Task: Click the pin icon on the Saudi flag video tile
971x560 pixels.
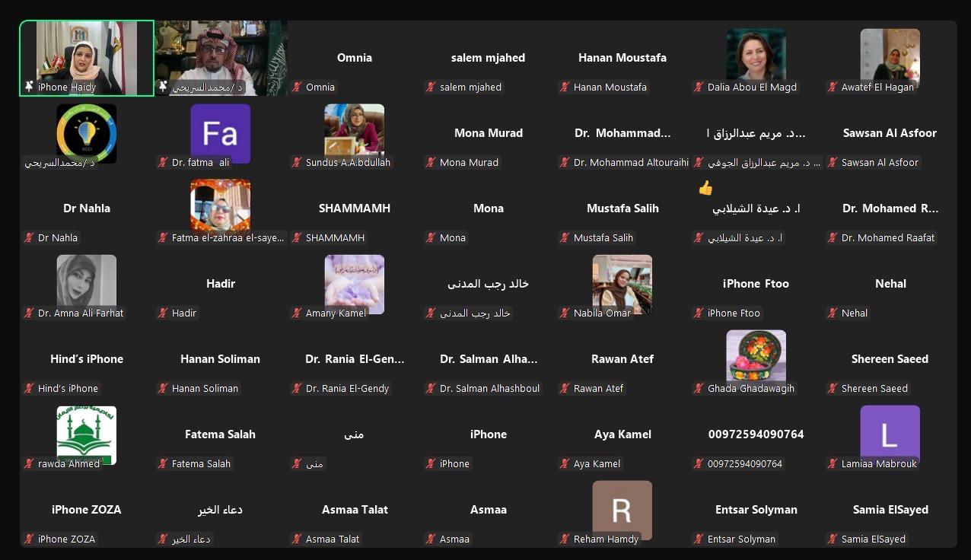Action: [163, 87]
